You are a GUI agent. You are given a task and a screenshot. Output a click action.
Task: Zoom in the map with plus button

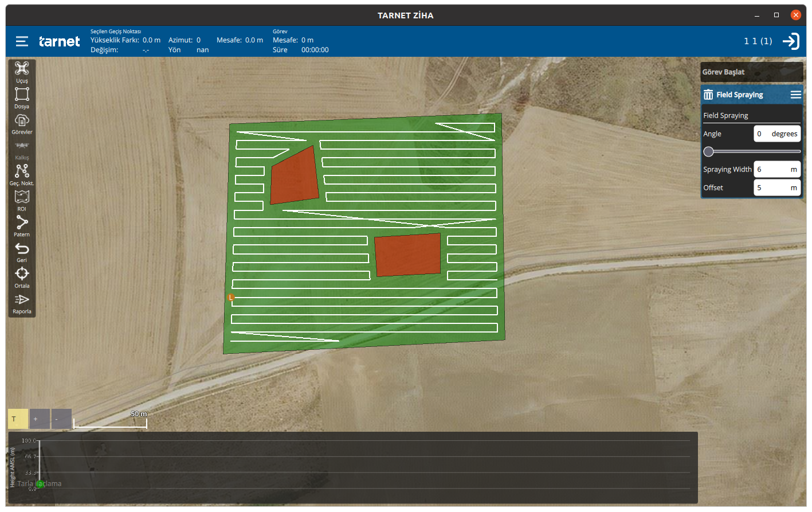(x=40, y=419)
